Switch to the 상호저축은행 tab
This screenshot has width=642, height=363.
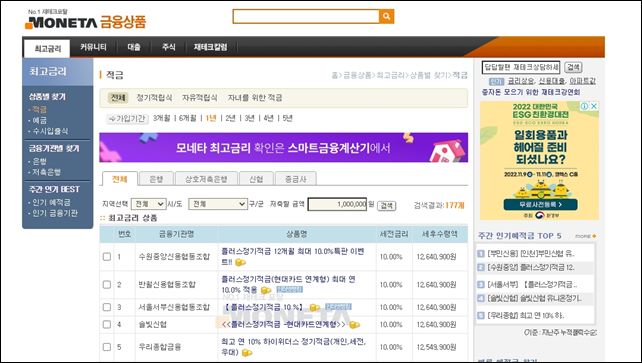click(x=206, y=179)
